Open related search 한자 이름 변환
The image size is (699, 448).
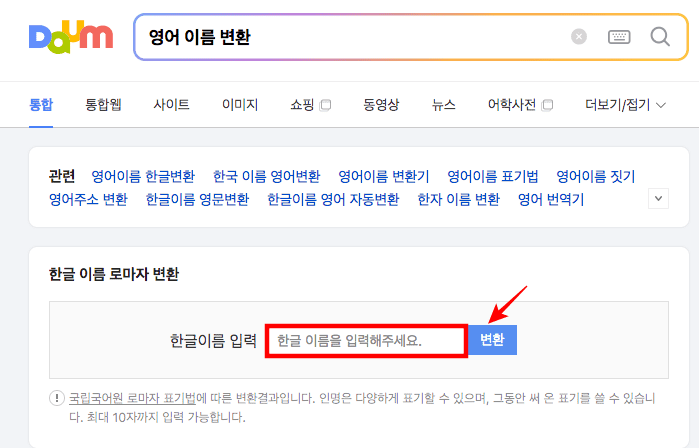point(458,199)
